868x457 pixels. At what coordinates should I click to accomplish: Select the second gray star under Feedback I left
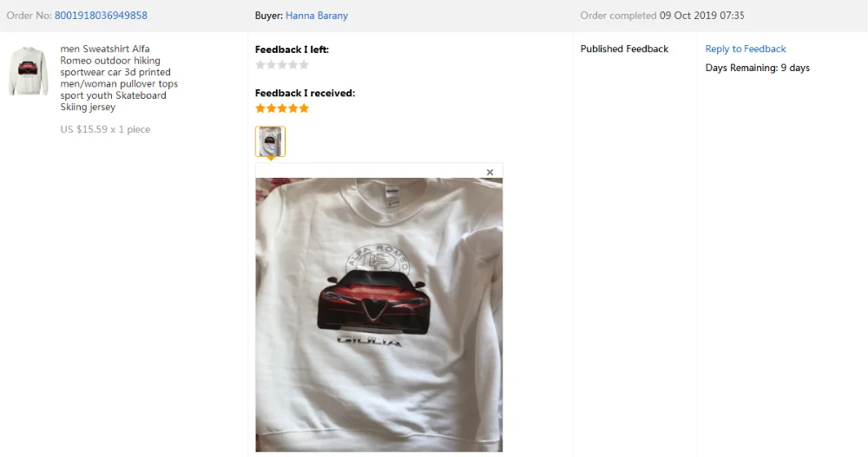coord(271,65)
